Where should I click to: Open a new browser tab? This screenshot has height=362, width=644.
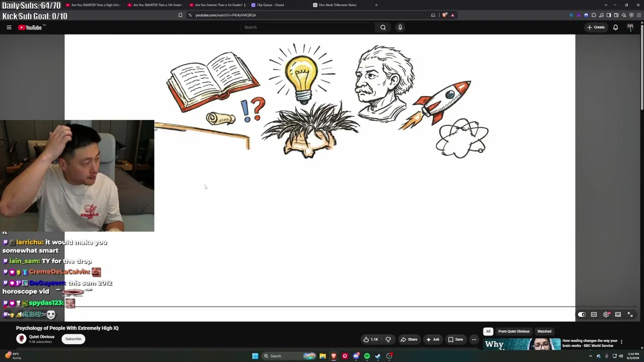(x=376, y=5)
